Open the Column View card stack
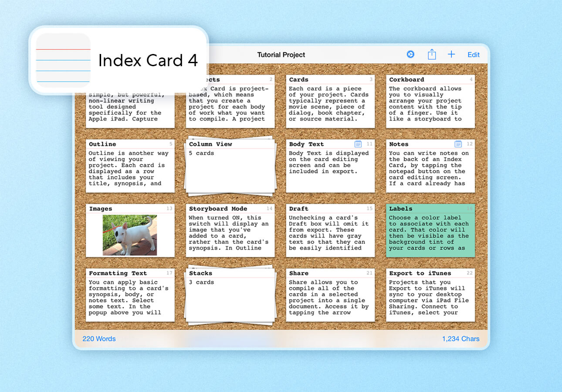The height and width of the screenshot is (392, 562). point(230,166)
